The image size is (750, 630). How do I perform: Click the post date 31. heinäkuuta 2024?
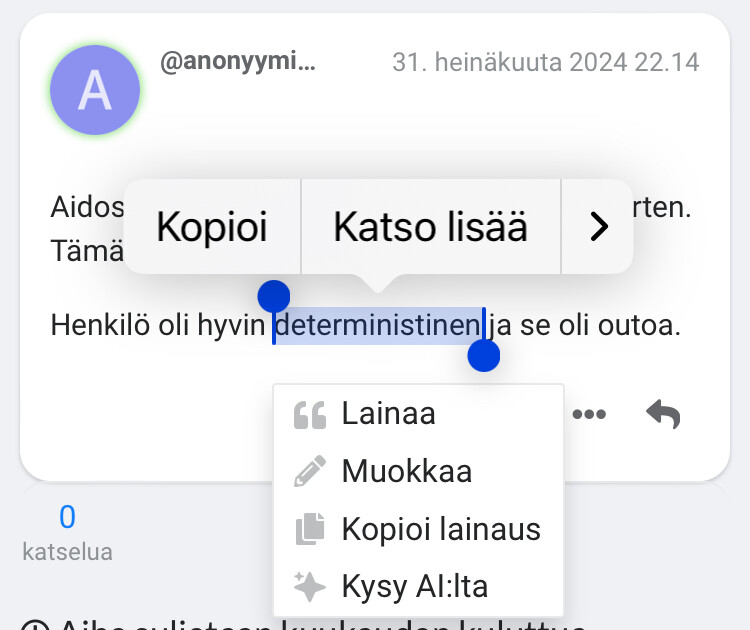point(545,62)
